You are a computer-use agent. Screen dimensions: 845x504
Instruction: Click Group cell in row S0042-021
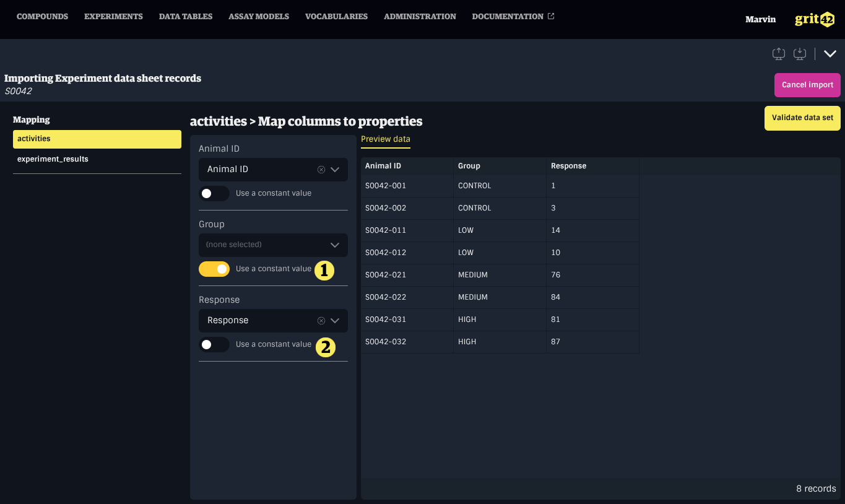[x=500, y=275]
